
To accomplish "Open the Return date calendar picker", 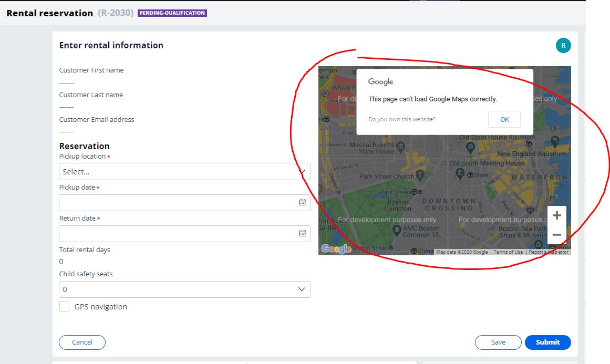I will pos(302,233).
